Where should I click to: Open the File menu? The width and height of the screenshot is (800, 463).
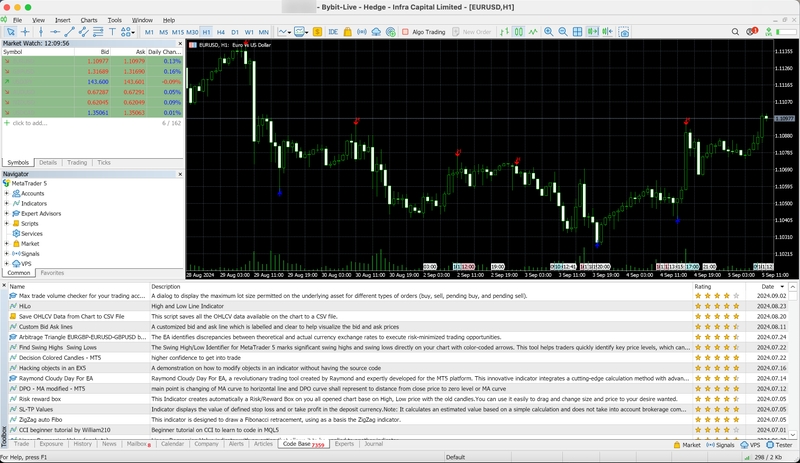tap(17, 20)
